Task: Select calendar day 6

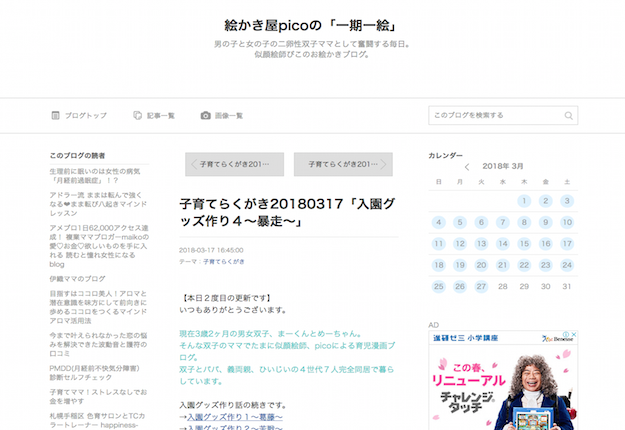Action: (x=482, y=222)
